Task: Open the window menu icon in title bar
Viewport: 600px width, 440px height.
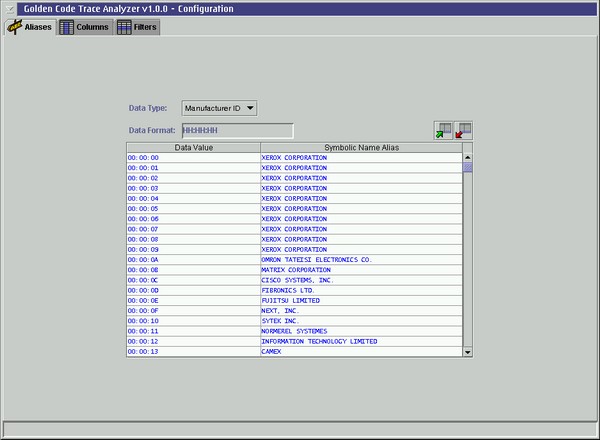Action: tap(10, 9)
